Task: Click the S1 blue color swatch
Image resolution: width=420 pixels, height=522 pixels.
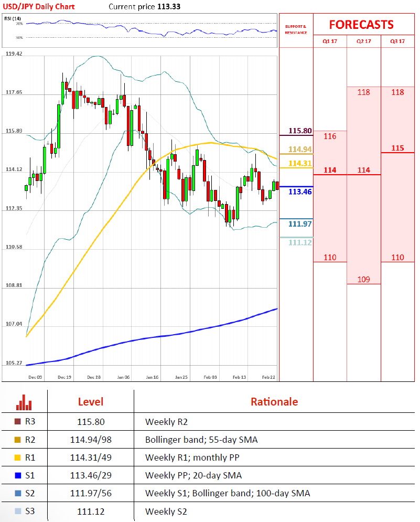Action: coord(18,475)
